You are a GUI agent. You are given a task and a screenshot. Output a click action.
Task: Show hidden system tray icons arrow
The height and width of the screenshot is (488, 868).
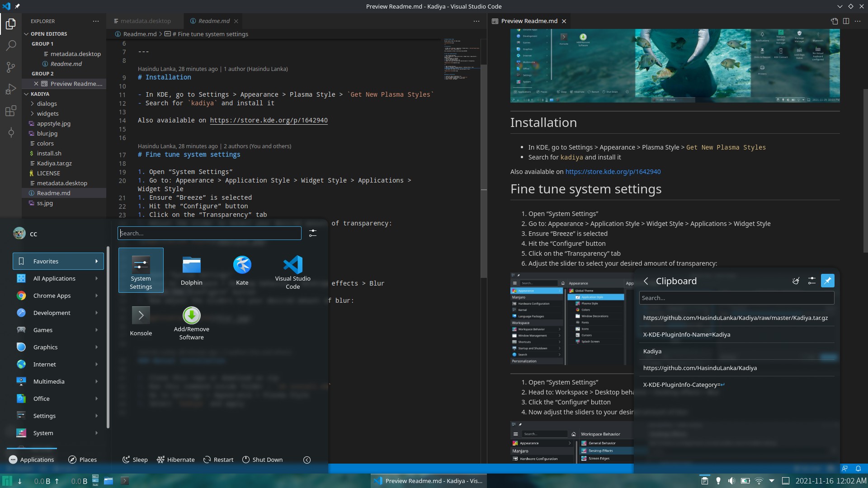point(772,481)
